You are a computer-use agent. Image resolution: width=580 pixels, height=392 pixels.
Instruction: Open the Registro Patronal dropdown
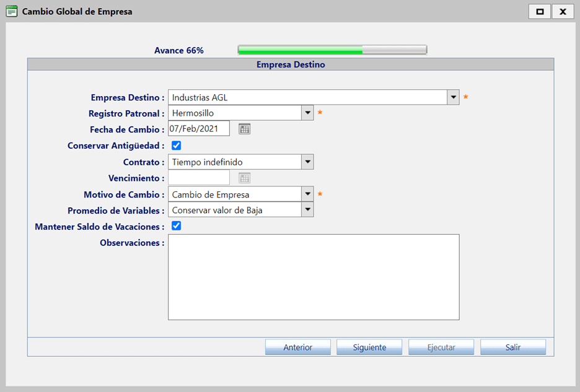point(307,113)
